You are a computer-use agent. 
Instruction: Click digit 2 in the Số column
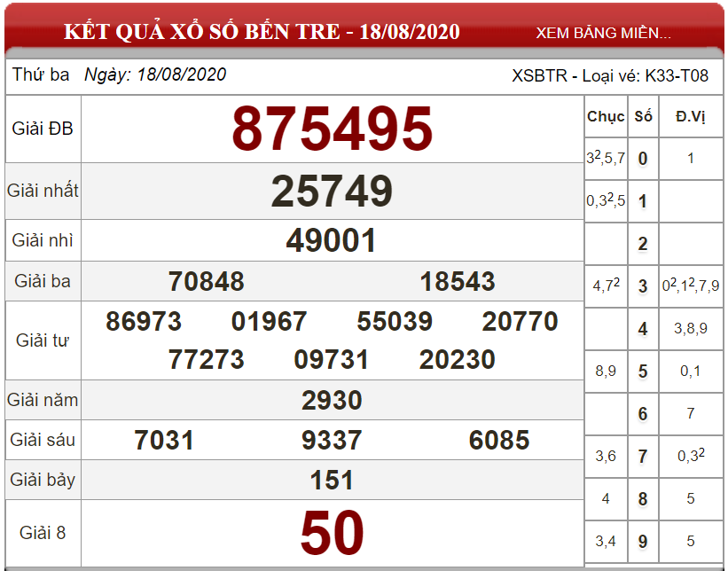[643, 244]
